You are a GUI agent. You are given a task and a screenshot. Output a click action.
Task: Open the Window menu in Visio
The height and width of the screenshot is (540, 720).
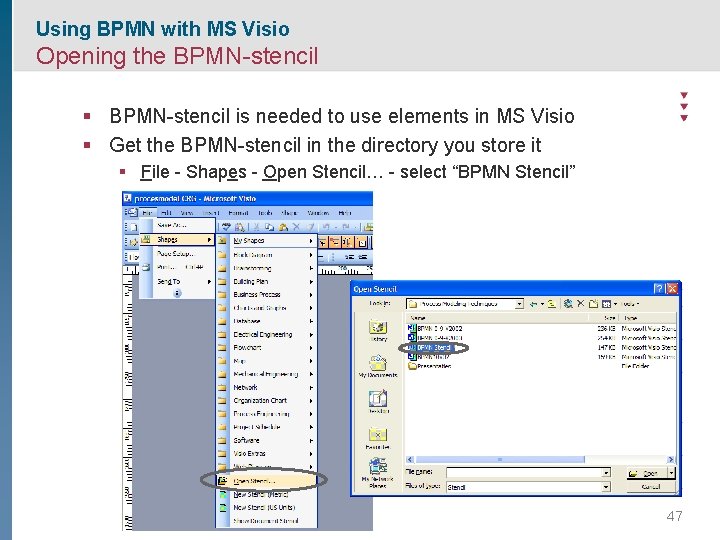(x=318, y=213)
